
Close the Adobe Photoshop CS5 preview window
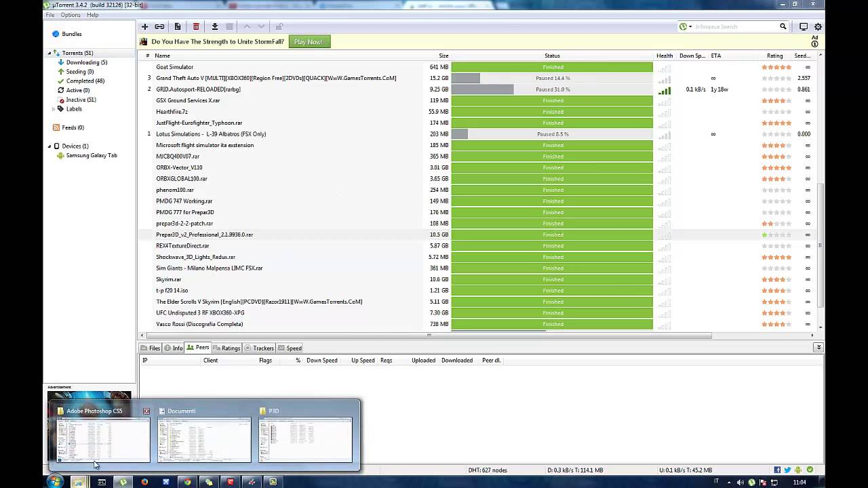(146, 411)
